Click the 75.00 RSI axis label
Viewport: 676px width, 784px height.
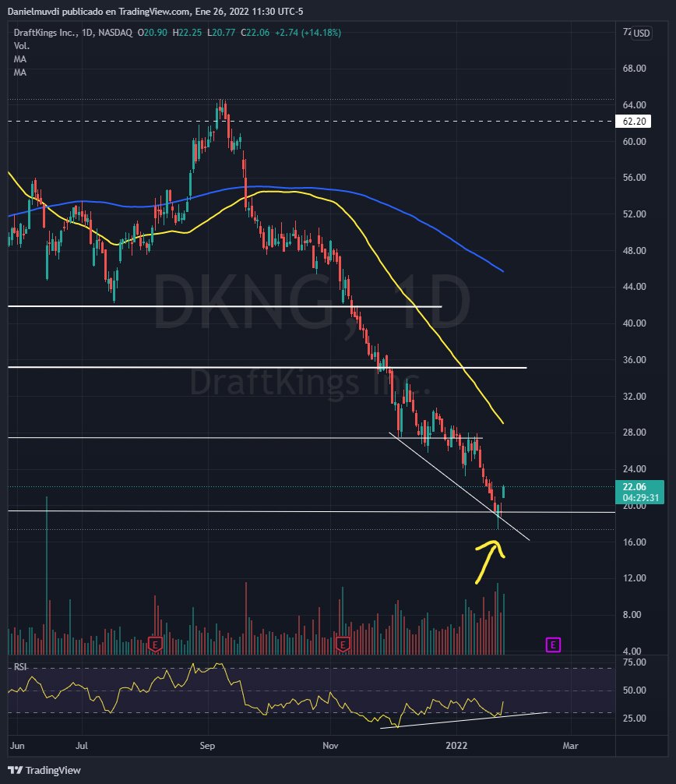635,662
